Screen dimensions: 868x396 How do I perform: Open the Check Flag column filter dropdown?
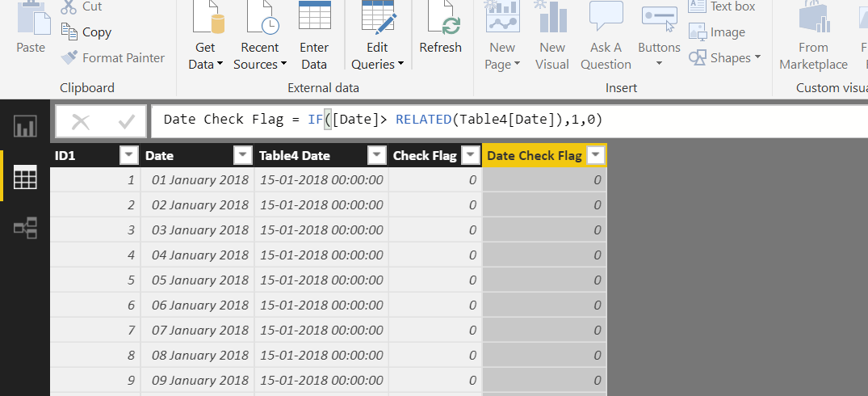click(x=471, y=156)
